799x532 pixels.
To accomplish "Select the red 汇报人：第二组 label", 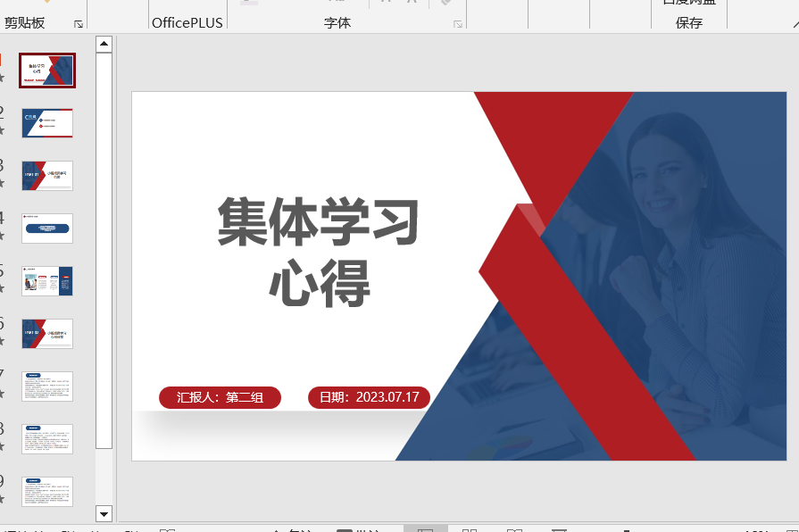I will [x=220, y=398].
